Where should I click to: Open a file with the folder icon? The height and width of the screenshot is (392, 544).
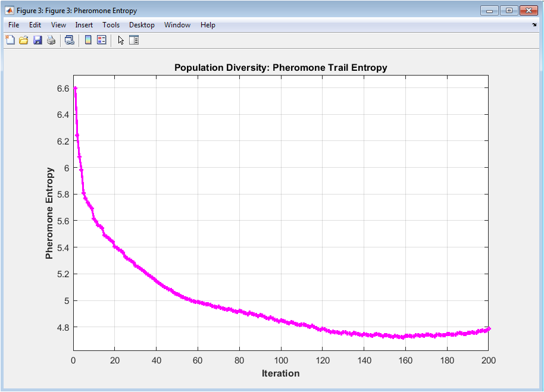click(24, 40)
